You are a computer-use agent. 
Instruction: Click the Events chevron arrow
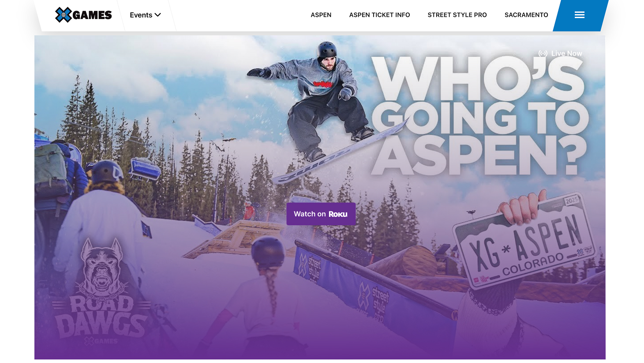[x=157, y=15]
